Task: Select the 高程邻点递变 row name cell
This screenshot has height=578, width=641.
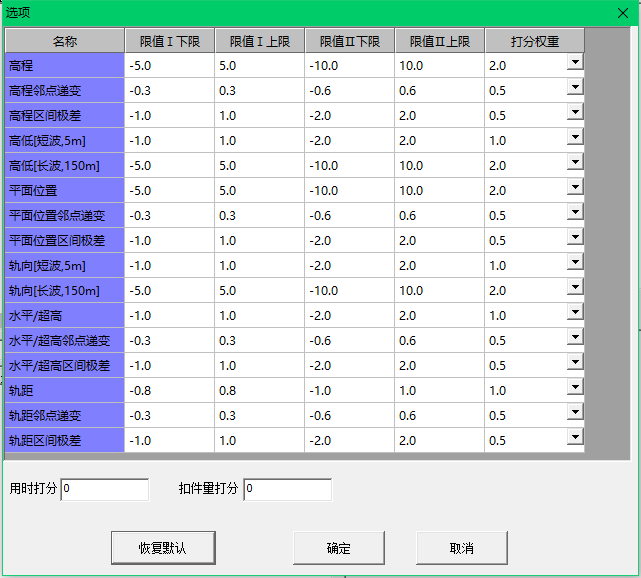Action: point(65,90)
